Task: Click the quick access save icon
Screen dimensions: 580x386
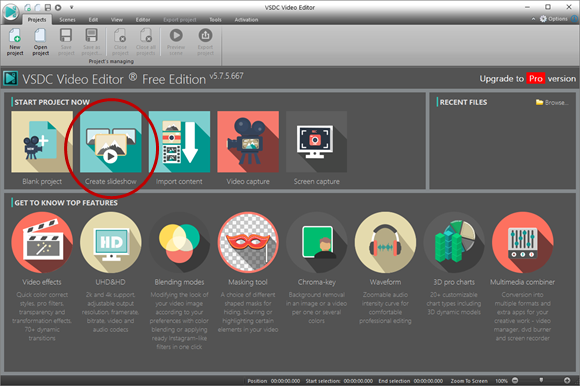Action: click(x=48, y=7)
